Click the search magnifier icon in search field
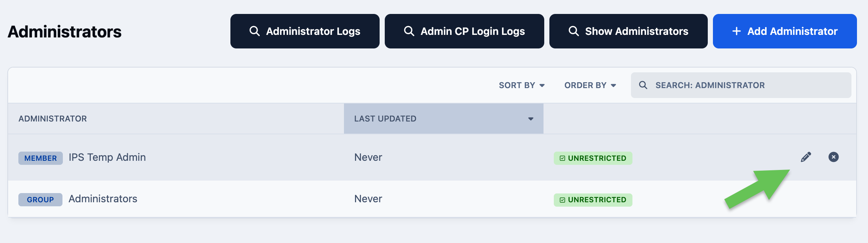This screenshot has width=868, height=243. (643, 85)
